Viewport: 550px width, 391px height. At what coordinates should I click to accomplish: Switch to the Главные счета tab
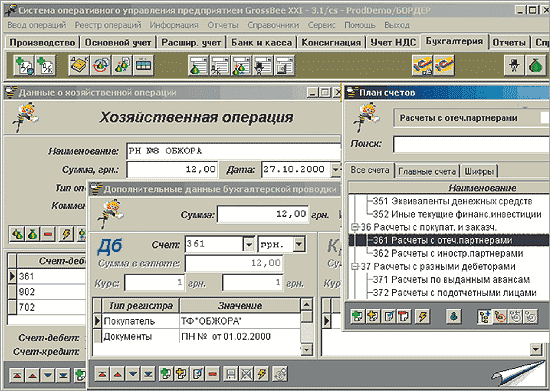[427, 171]
